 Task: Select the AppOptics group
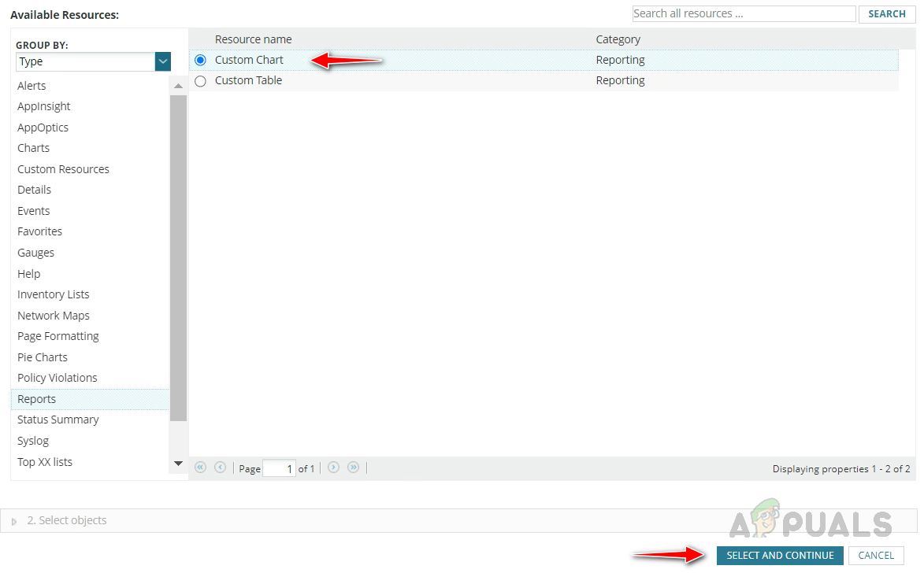point(43,128)
